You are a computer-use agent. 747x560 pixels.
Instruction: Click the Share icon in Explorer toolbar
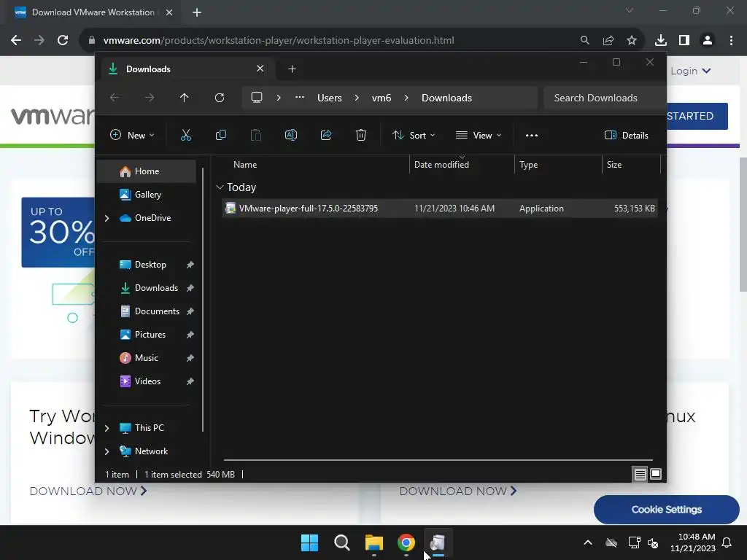coord(326,135)
